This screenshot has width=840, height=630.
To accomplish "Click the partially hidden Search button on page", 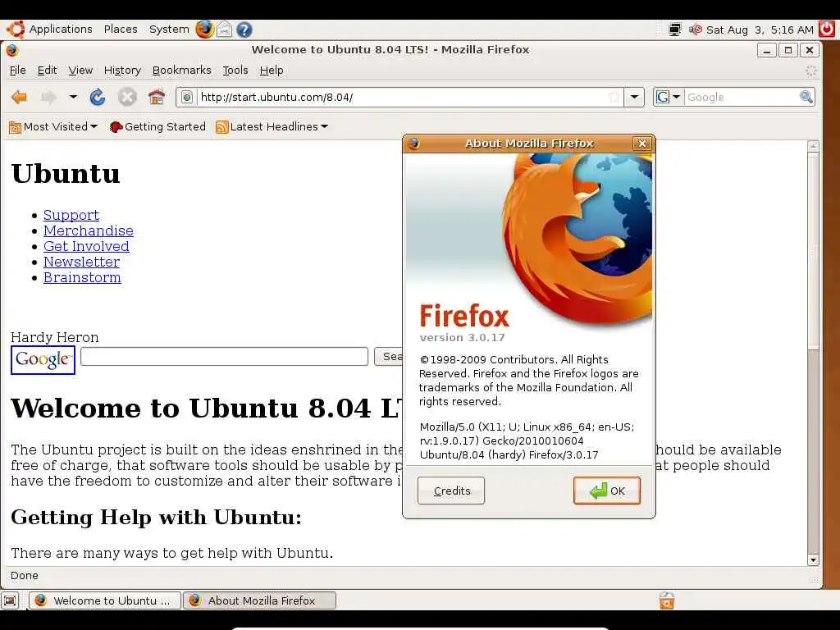I will [389, 356].
